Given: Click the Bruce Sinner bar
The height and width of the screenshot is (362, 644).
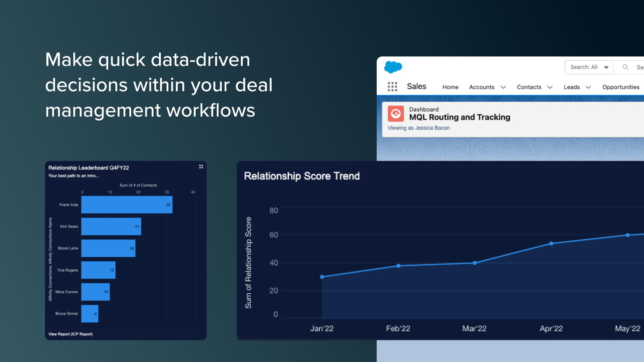Looking at the screenshot, I should (89, 314).
